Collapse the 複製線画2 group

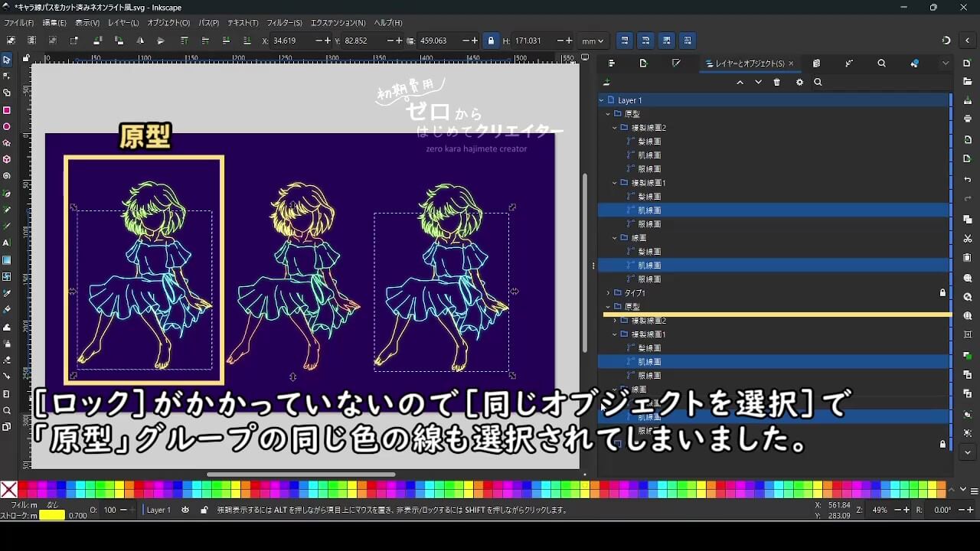coord(613,127)
